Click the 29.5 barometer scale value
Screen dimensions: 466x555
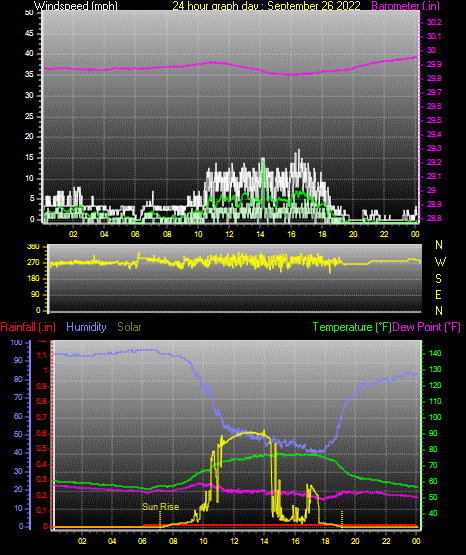434,120
